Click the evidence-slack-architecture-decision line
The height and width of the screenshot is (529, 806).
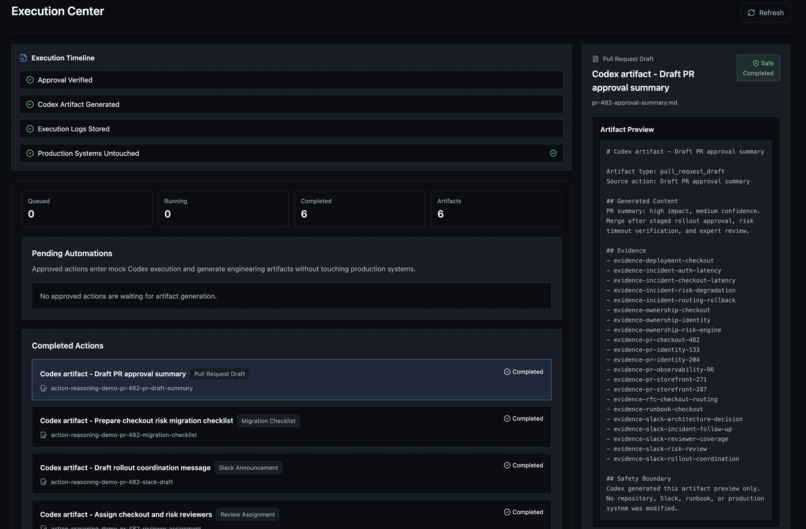pyautogui.click(x=674, y=419)
